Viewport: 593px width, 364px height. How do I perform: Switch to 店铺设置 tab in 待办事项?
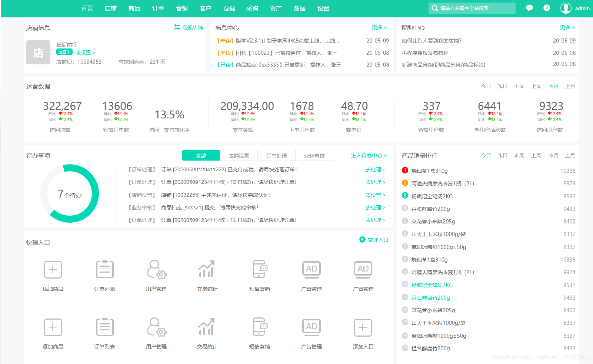point(239,155)
